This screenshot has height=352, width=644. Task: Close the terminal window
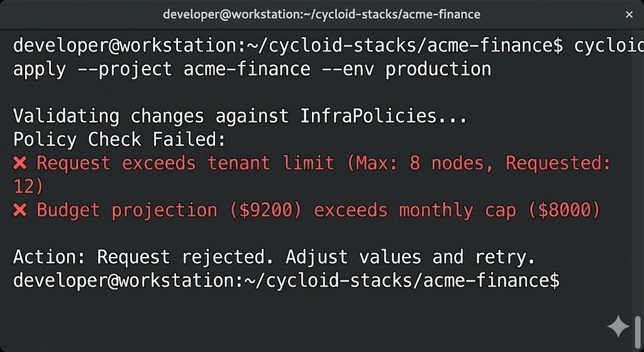(x=630, y=14)
